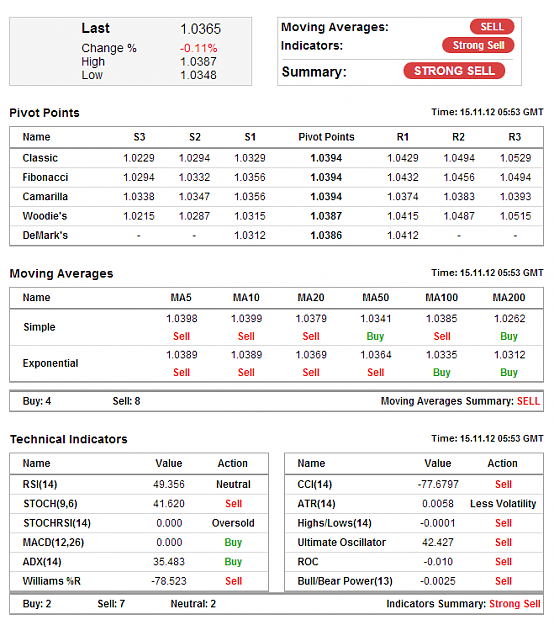Screen dimensions: 554x625
Task: Click the S1 column header
Action: coord(250,137)
